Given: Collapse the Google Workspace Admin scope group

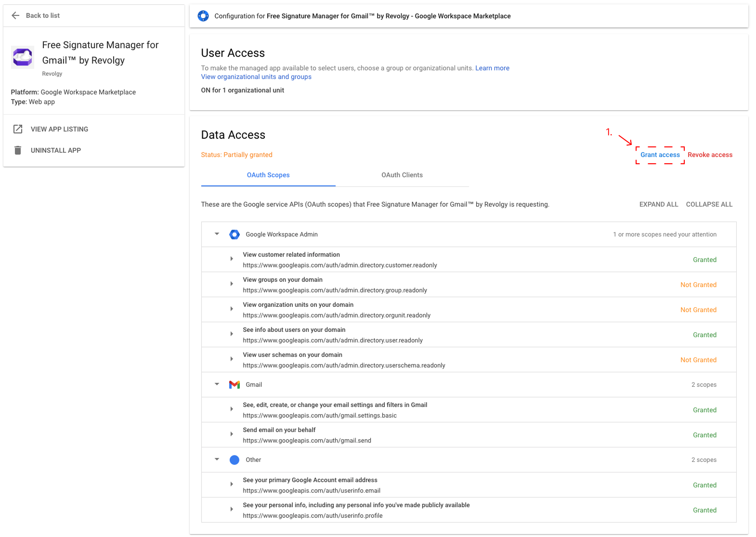Looking at the screenshot, I should (x=217, y=234).
